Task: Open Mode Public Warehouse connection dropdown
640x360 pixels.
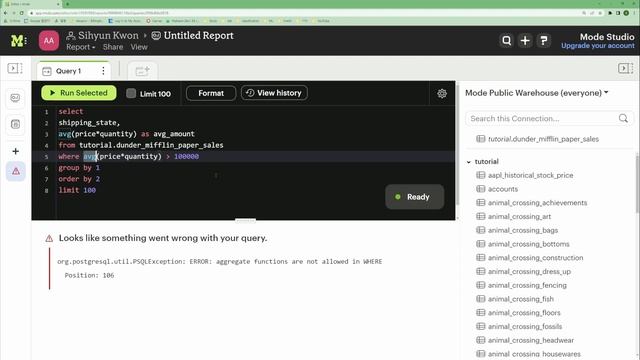Action: [x=537, y=93]
